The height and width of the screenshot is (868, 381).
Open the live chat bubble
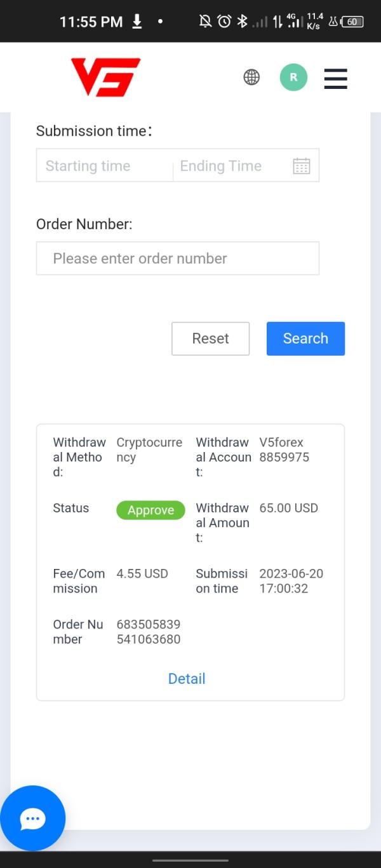coord(32,818)
